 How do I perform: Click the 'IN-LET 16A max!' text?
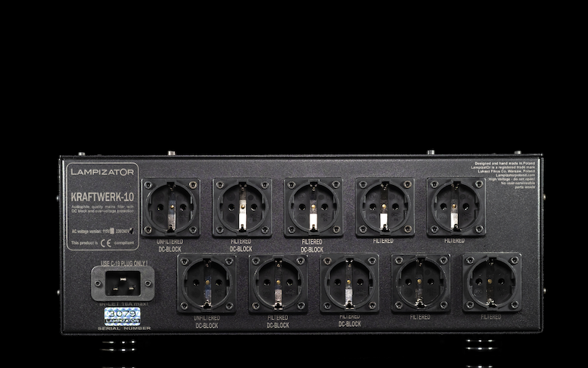click(x=123, y=304)
